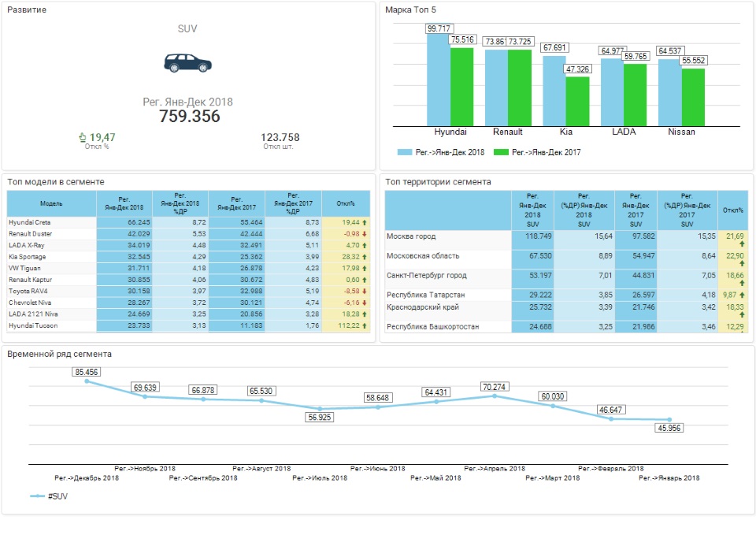This screenshot has width=756, height=535.
Task: Toggle the blue 2018 legend swatch
Action: coord(405,152)
